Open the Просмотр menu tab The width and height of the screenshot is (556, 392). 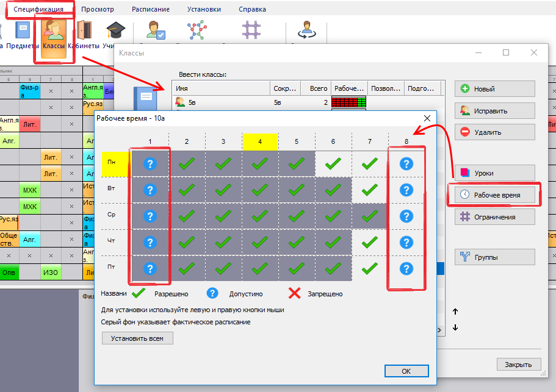click(97, 10)
